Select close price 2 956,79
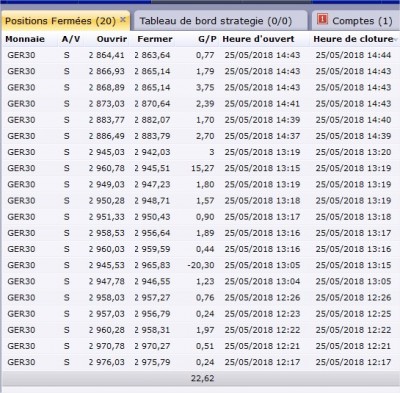The image size is (400, 393). coord(152,314)
